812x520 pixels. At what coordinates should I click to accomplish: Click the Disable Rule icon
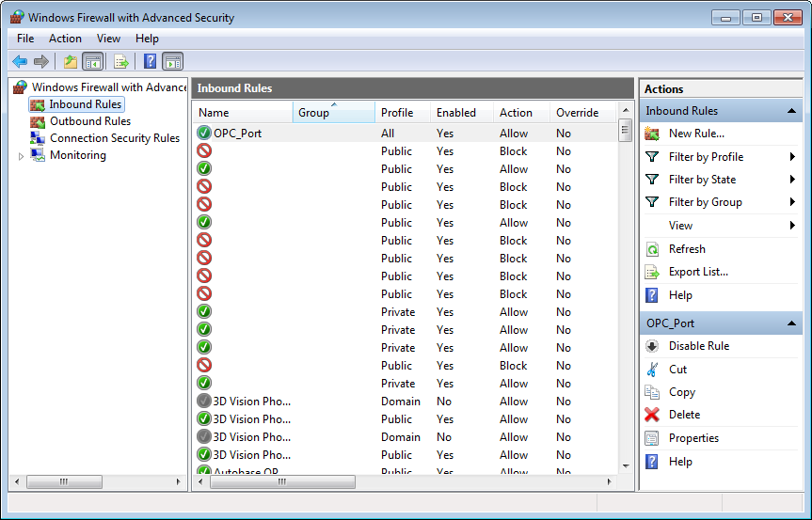652,346
